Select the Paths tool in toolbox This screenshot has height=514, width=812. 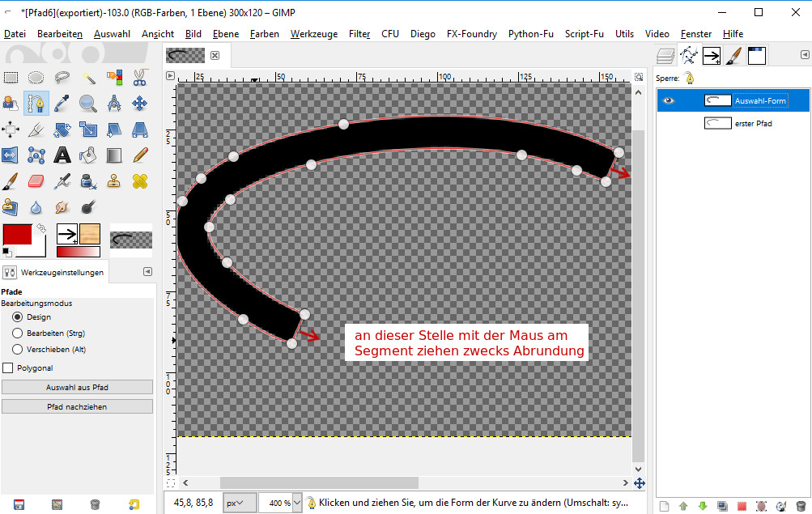coord(36,104)
